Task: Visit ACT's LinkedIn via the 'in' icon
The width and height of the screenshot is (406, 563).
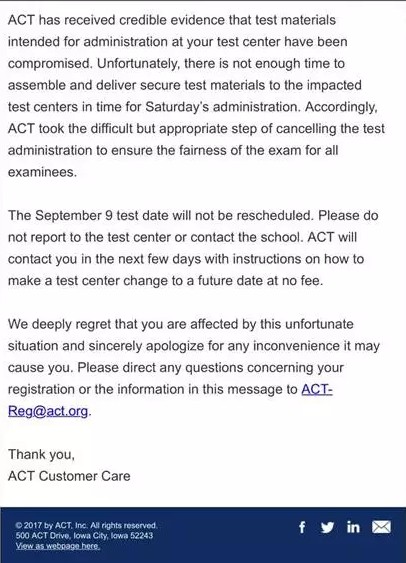Action: [353, 527]
